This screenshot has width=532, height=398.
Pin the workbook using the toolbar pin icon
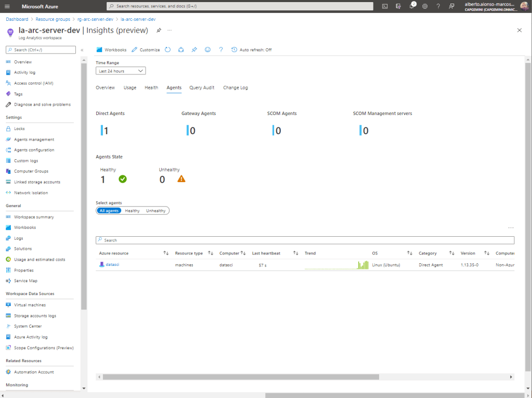(x=194, y=50)
